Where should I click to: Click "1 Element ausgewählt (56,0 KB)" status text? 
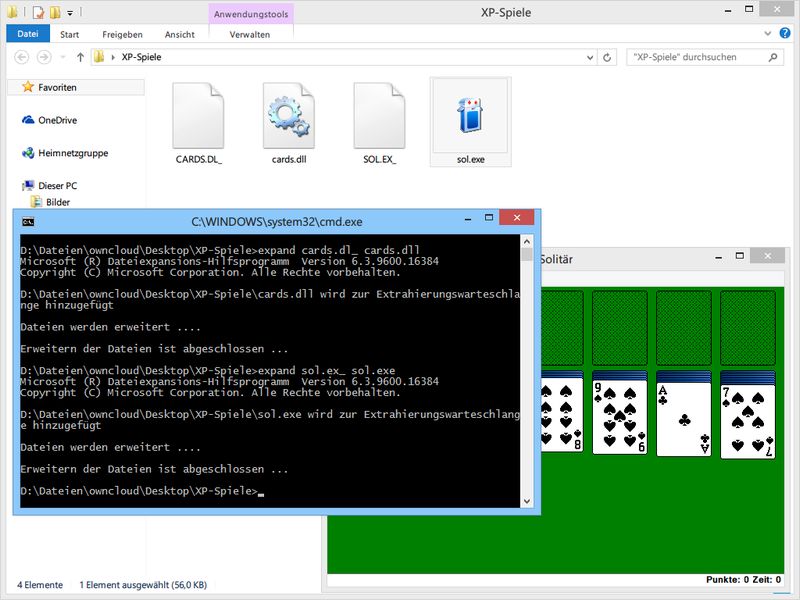point(143,585)
